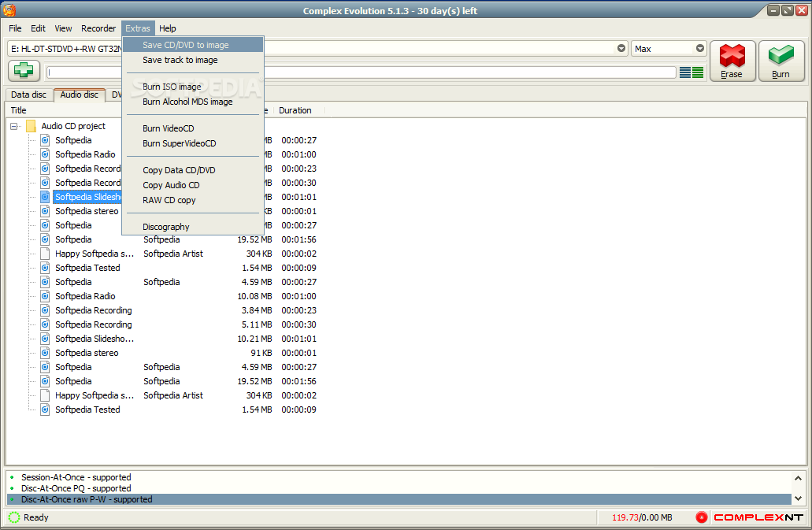Viewport: 812px width, 530px height.
Task: Open the Recorder menu
Action: 98,28
